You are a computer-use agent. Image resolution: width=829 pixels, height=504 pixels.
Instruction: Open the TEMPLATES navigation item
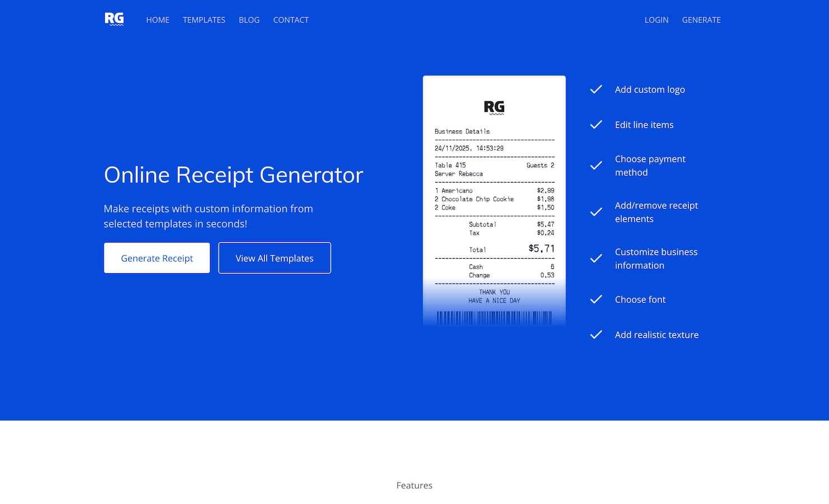(204, 20)
